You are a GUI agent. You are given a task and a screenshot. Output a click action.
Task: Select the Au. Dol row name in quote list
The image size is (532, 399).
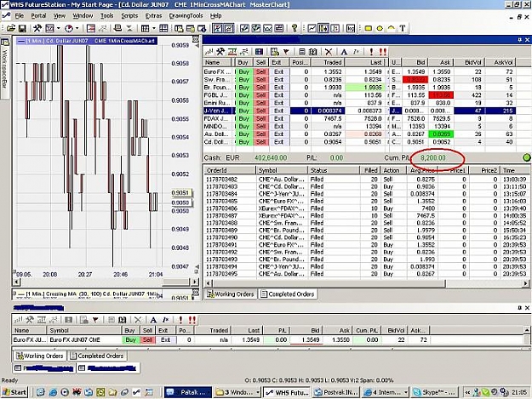217,134
